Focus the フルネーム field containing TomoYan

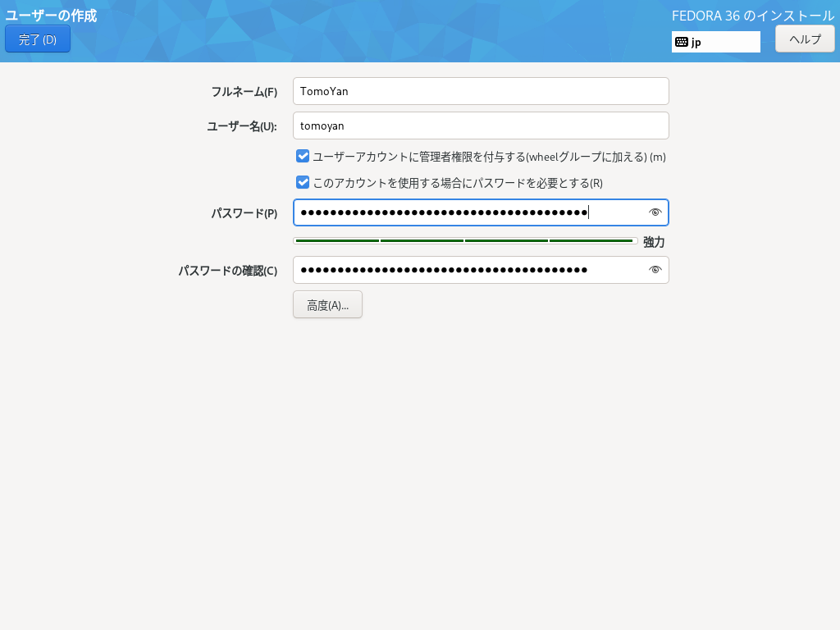481,91
